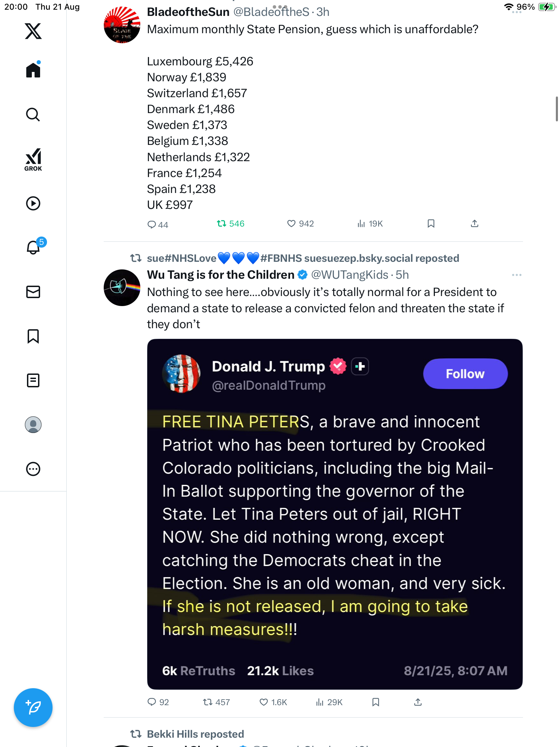Open the @WUTangKids profile handle

coord(349,275)
